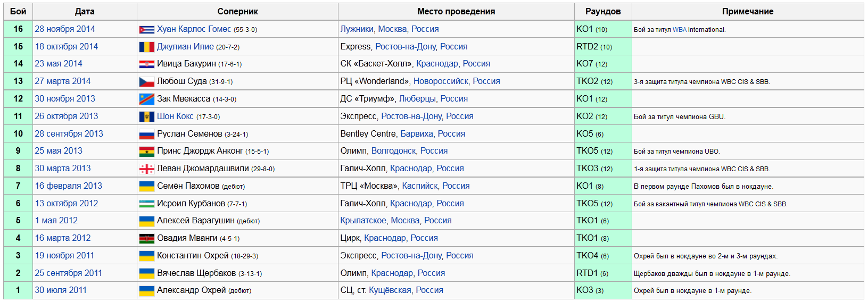Screen dimensions: 868x302
Task: Click the Czech flag next to Любош Суда
Action: pos(146,82)
